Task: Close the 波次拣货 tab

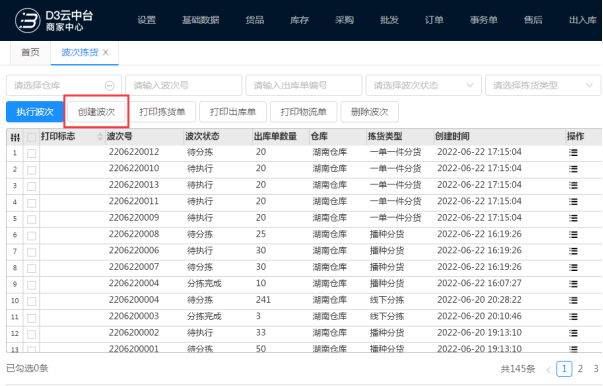Action: tap(106, 52)
